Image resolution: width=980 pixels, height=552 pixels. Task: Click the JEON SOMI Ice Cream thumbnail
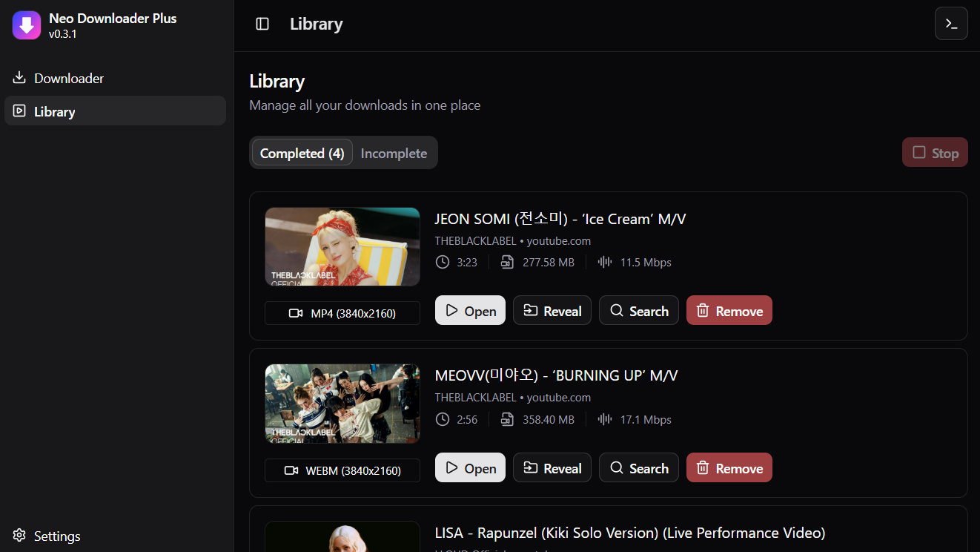(342, 246)
